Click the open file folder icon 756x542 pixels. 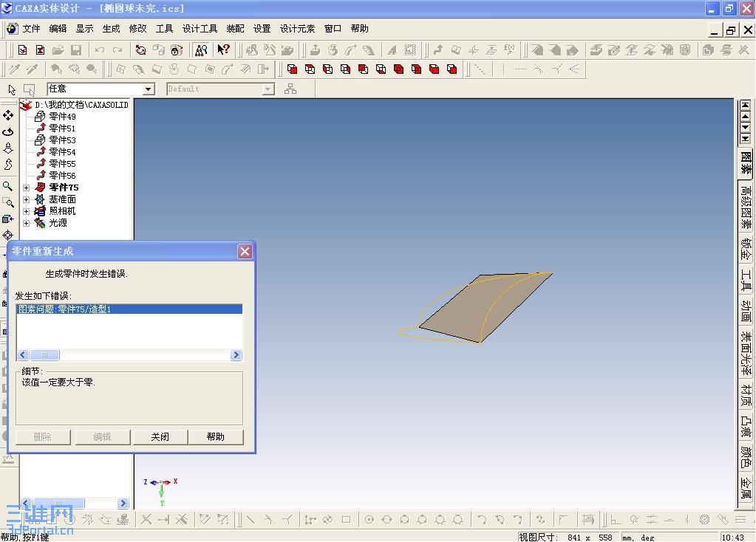(58, 49)
